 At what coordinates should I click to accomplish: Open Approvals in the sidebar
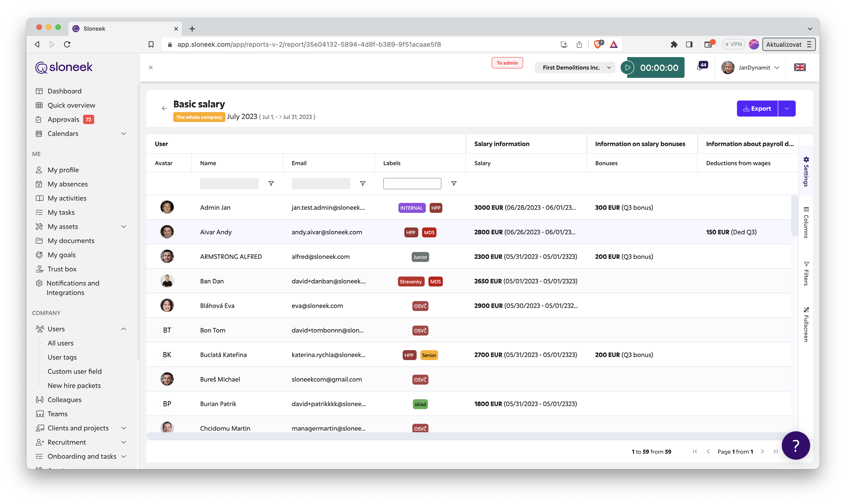(63, 120)
